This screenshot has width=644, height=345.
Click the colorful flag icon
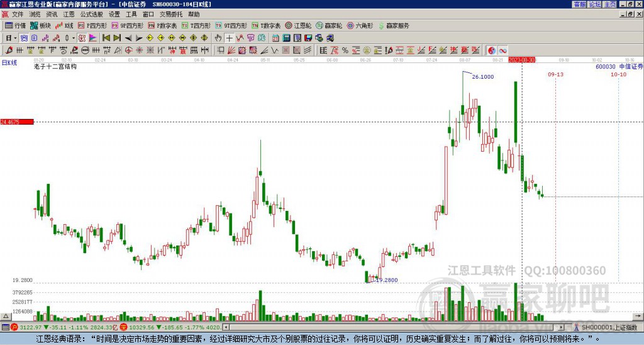(x=93, y=38)
